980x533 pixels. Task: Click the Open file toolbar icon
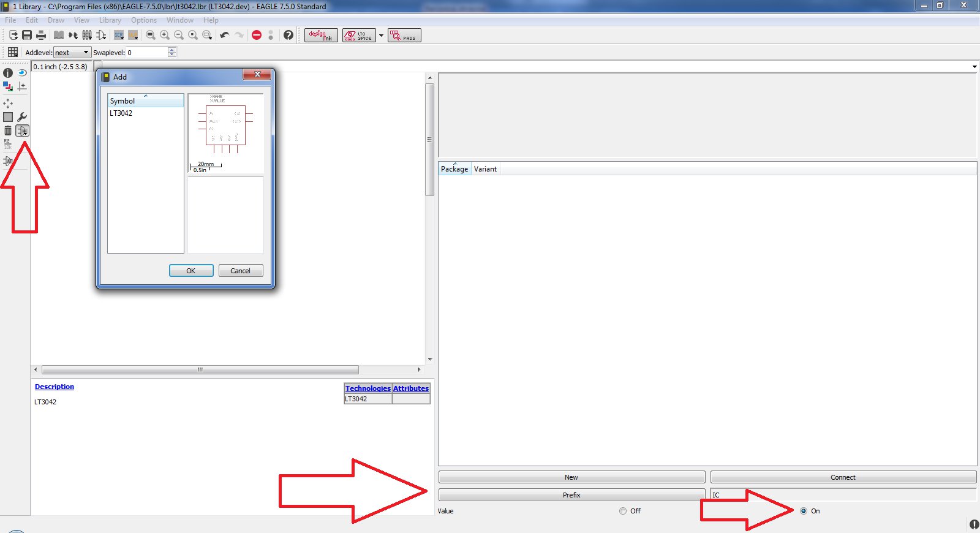13,36
